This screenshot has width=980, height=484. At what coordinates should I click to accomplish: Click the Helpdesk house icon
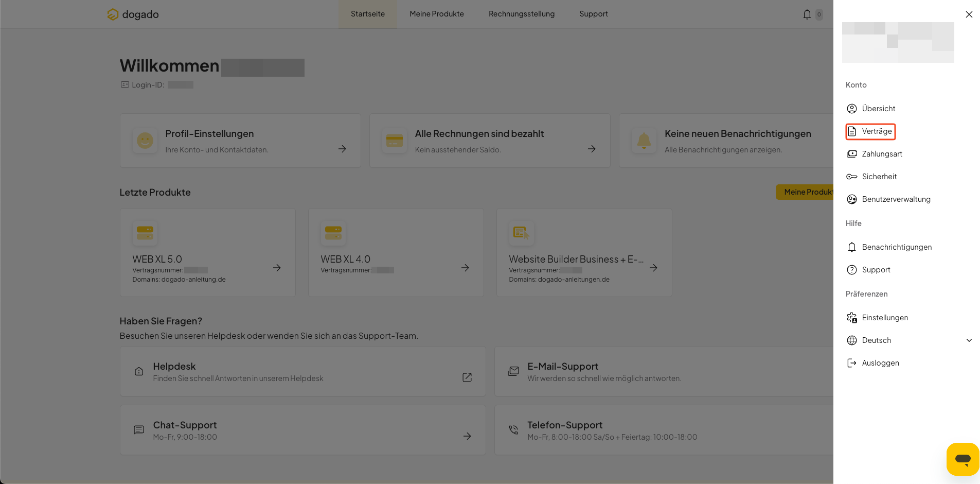coord(139,371)
